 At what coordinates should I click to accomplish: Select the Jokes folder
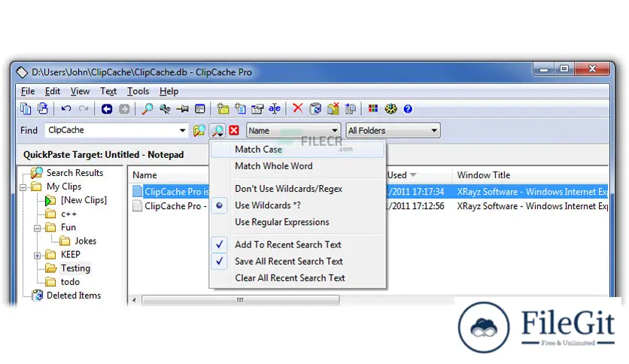[86, 241]
